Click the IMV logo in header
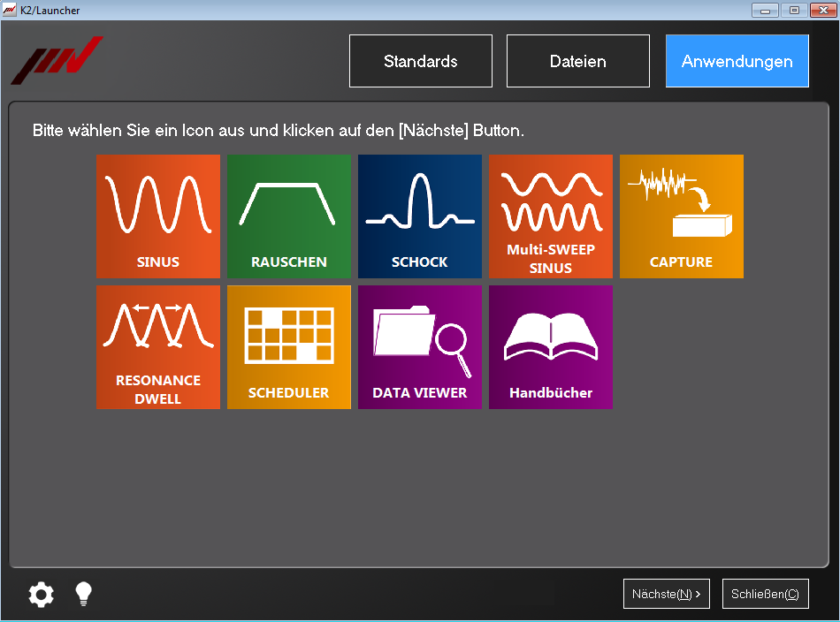 point(57,60)
